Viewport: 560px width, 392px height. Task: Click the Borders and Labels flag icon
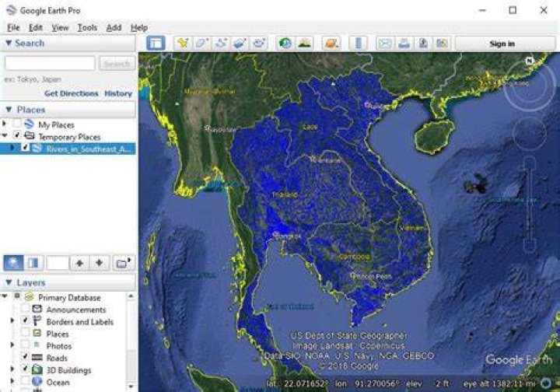tap(37, 321)
